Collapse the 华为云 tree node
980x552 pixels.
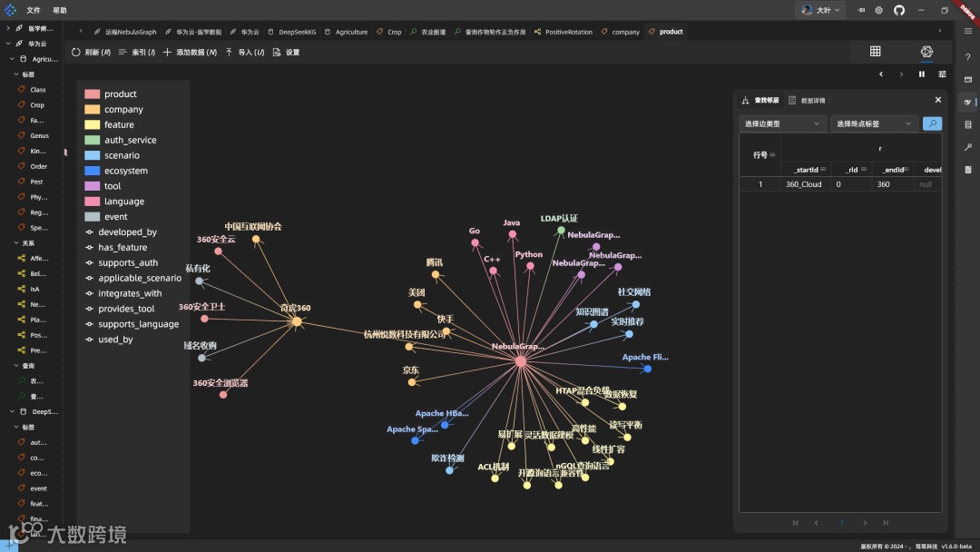(8, 44)
